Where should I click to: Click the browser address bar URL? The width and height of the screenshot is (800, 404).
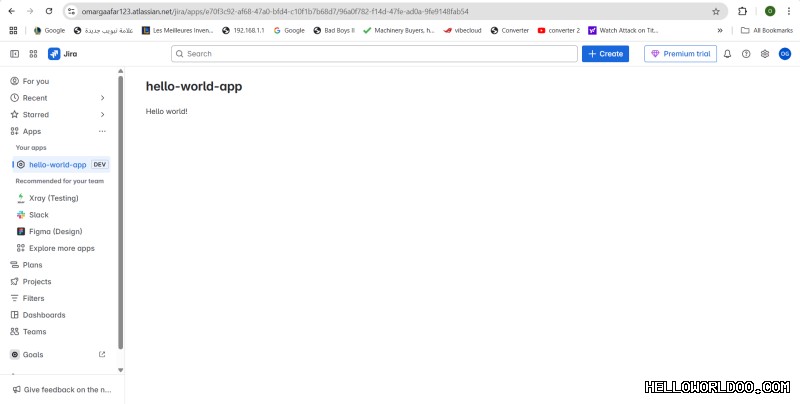click(275, 11)
